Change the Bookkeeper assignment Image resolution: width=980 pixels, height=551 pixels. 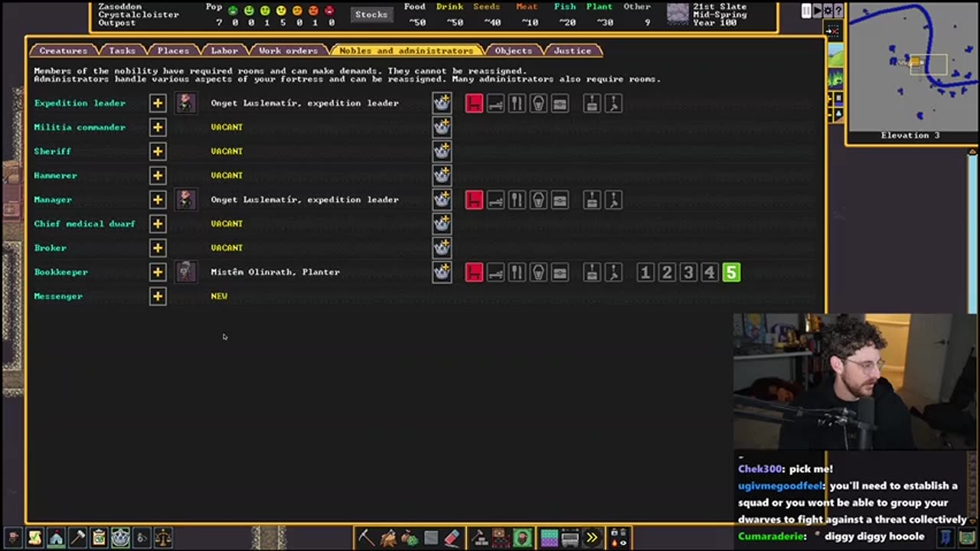coord(158,272)
